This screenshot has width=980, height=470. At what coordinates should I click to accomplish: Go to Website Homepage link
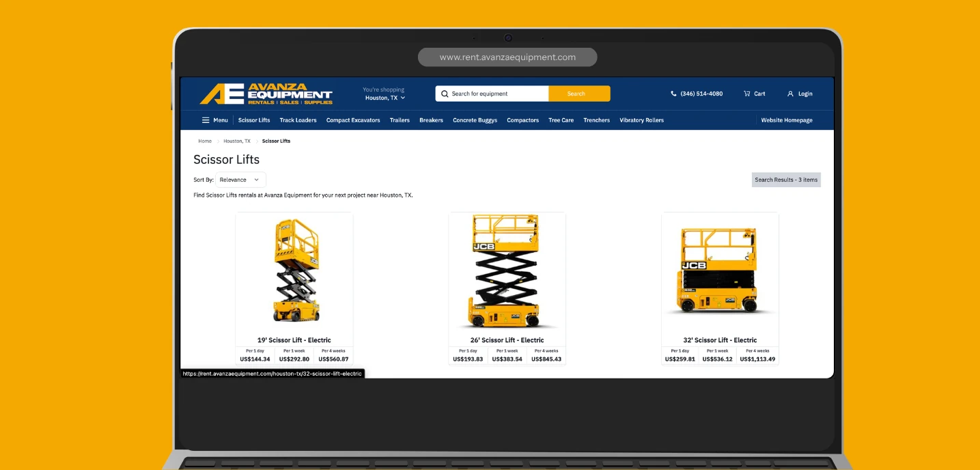pos(787,120)
